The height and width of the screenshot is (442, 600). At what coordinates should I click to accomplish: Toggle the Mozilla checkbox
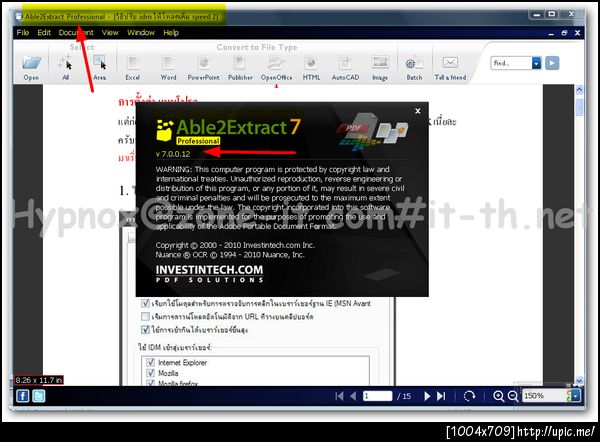pyautogui.click(x=150, y=373)
